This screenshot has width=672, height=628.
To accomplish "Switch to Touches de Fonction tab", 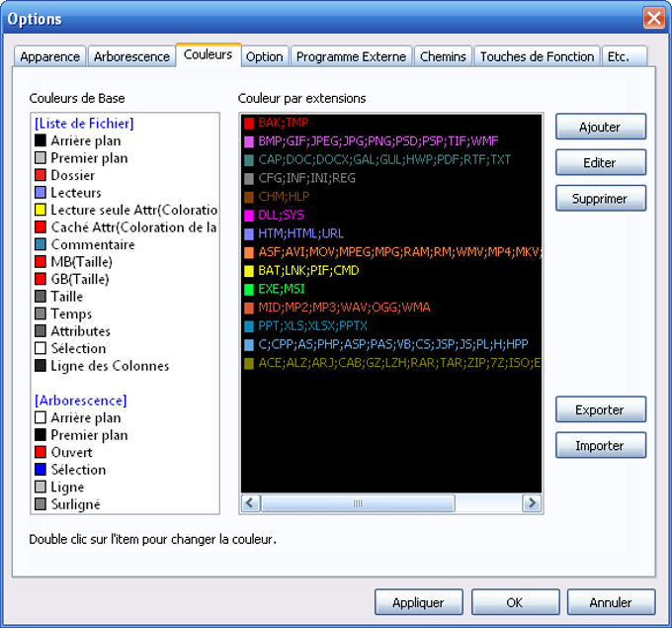I will 537,56.
